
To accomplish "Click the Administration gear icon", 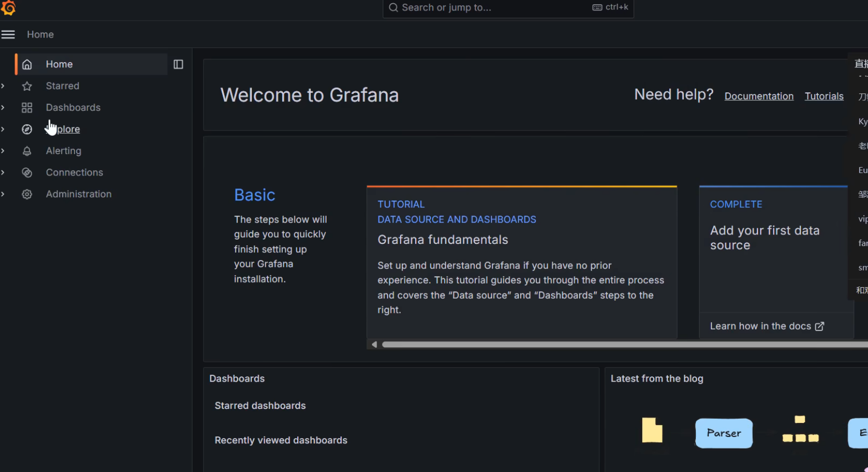I will pyautogui.click(x=27, y=194).
